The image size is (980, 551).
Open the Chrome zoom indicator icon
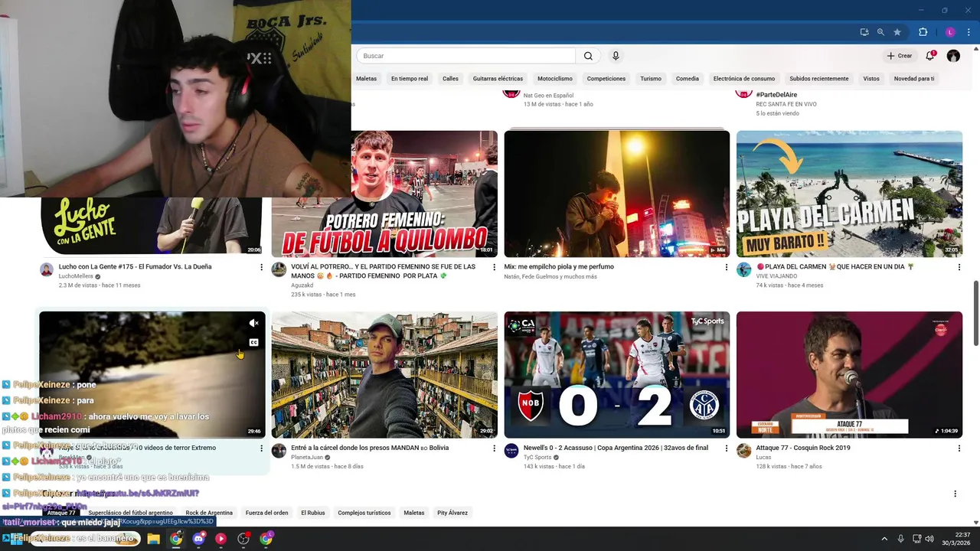click(880, 32)
